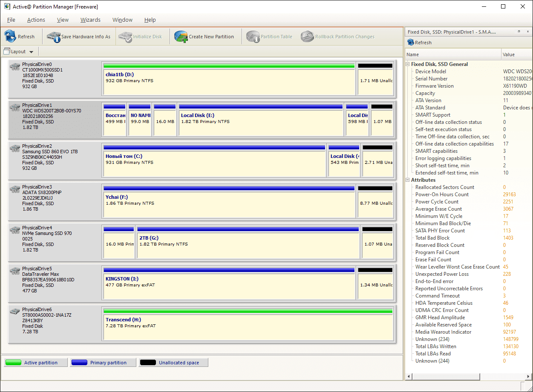Screen dimensions: 533x392
Task: Collapse the Attributes section
Action: [x=408, y=180]
